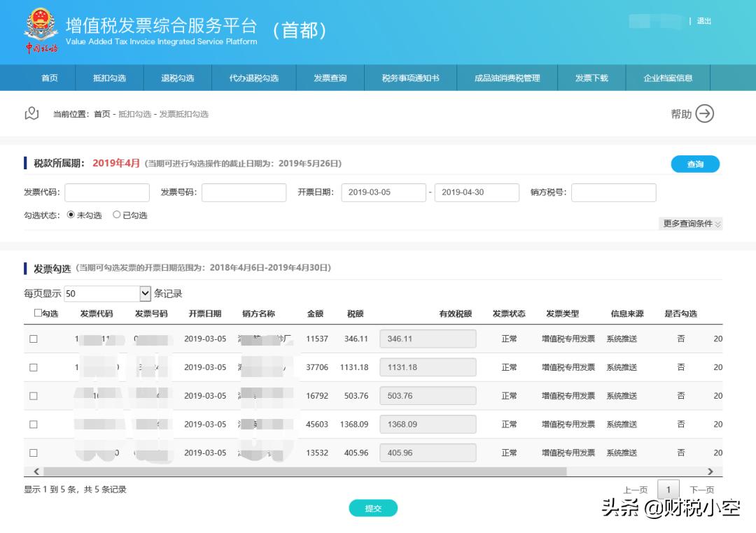Click the horizontal scrollbar right arrow
Image resolution: width=756 pixels, height=533 pixels.
click(x=710, y=471)
